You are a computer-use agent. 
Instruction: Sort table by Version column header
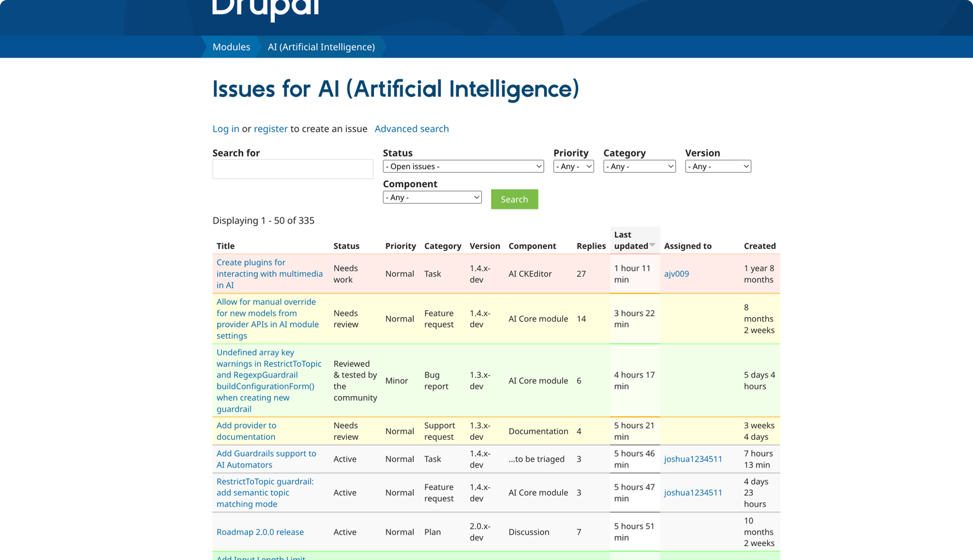[484, 246]
